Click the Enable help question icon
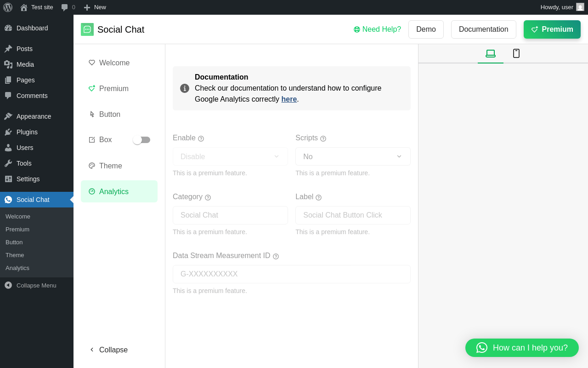This screenshot has height=368, width=588. coord(201,138)
